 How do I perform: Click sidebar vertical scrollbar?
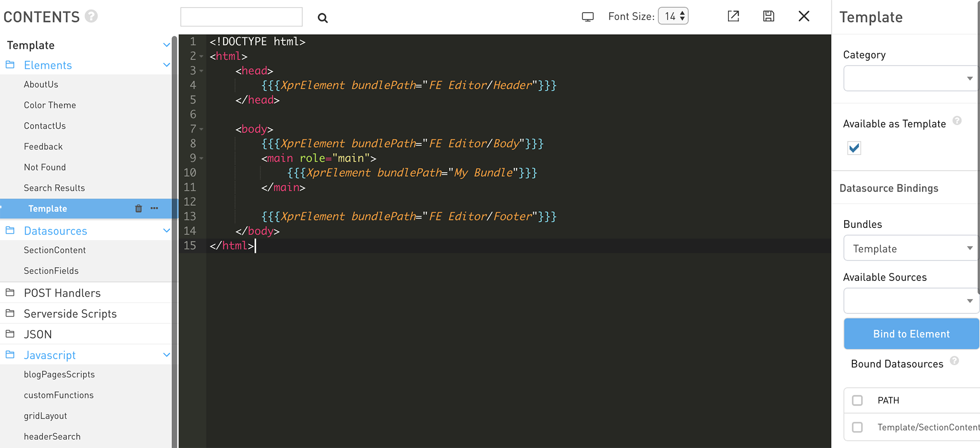(x=175, y=242)
